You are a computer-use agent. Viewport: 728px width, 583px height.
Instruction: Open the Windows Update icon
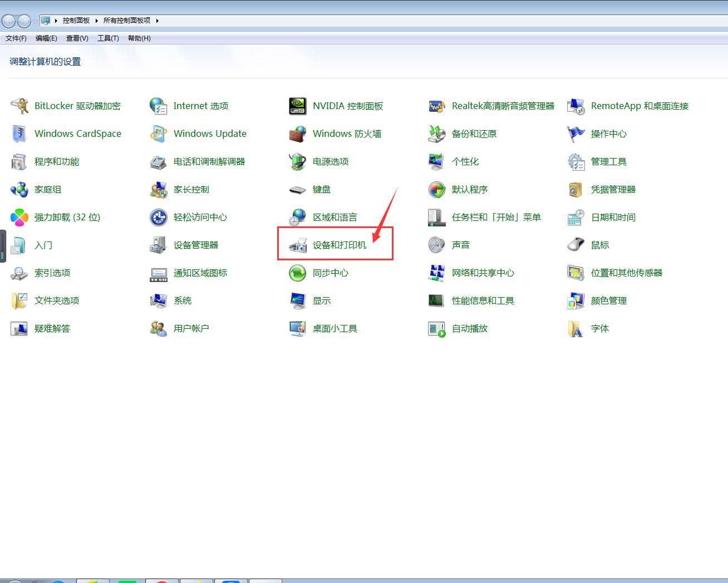click(158, 134)
